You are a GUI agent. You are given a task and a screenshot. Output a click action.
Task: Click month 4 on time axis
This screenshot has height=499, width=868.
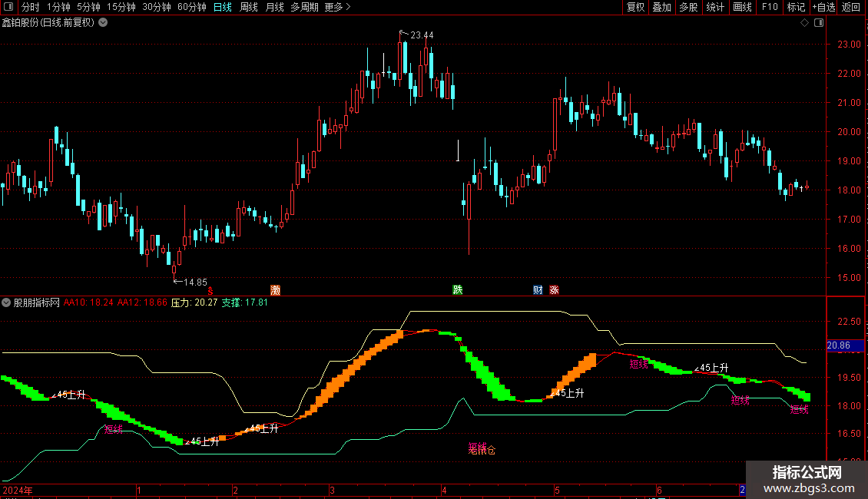click(x=444, y=490)
